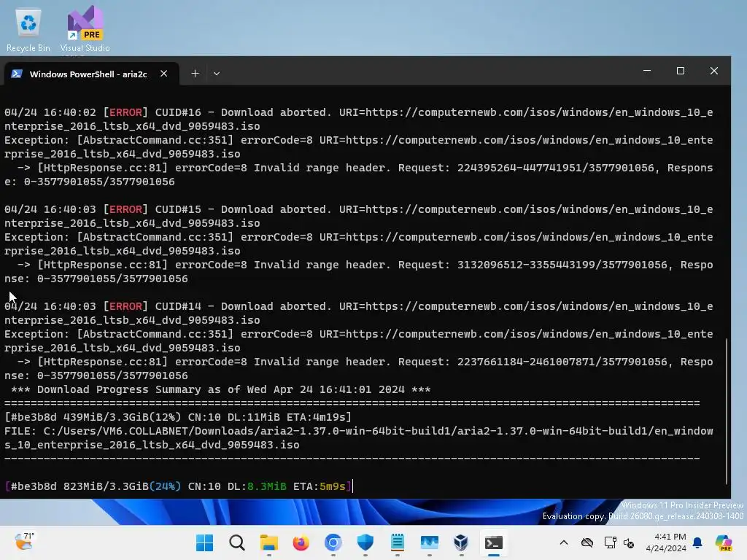Click the crossed-out cloud sync tray icon
The height and width of the screenshot is (560, 747).
coord(587,542)
